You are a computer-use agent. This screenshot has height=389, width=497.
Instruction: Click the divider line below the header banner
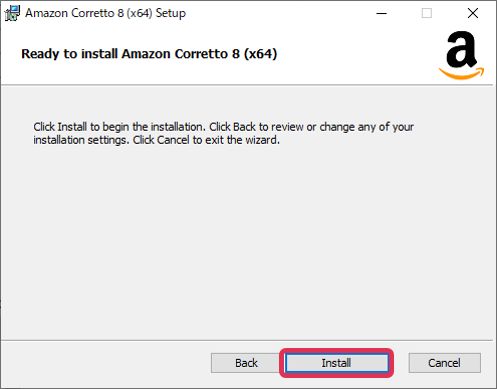coord(247,85)
